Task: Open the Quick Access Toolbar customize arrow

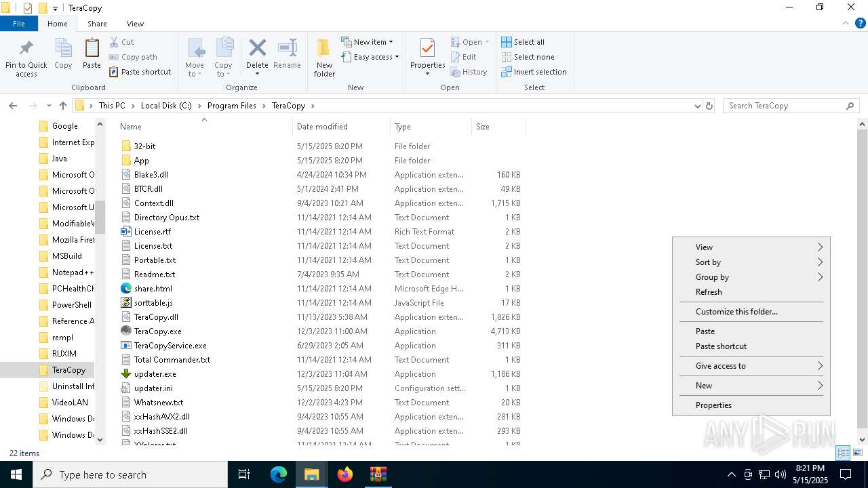Action: click(55, 8)
